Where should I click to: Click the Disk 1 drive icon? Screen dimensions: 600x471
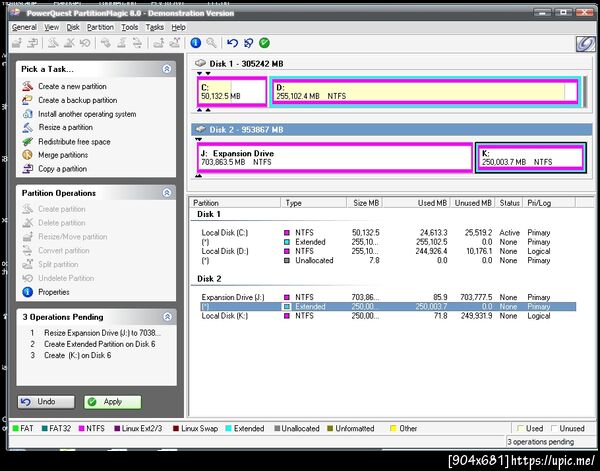(200, 63)
